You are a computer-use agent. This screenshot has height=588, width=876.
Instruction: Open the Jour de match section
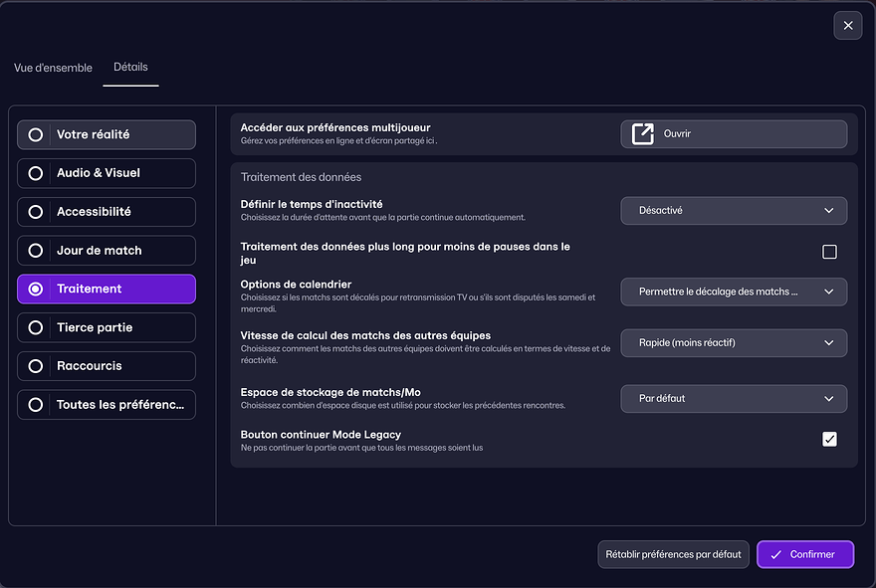107,251
